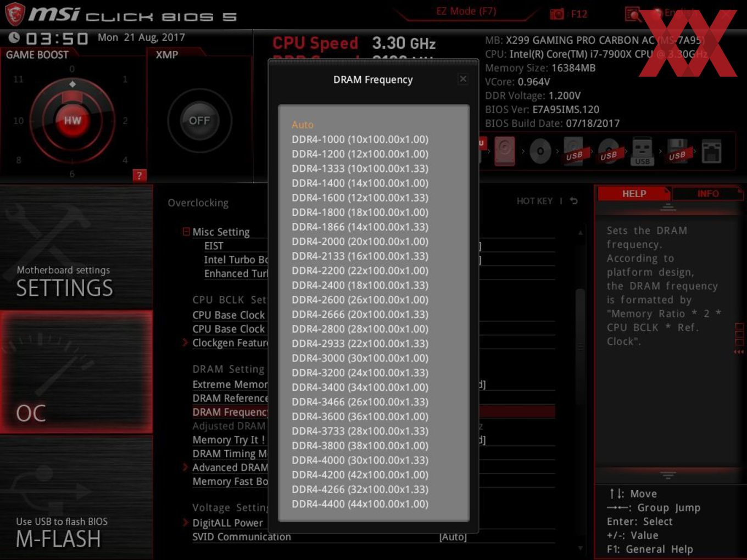Screen dimensions: 747x560
Task: Choose DDR4-3600 (36x100.00x1.00)
Action: point(360,416)
